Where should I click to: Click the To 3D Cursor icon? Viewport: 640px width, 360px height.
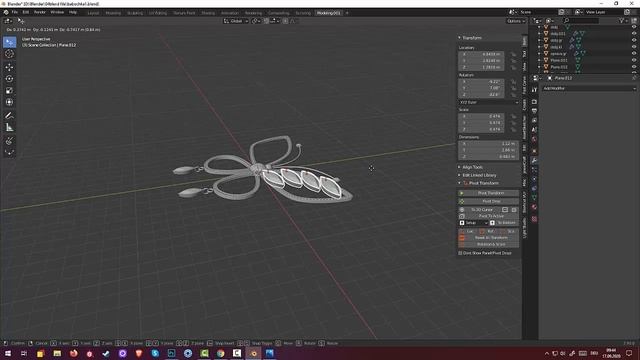click(462, 209)
